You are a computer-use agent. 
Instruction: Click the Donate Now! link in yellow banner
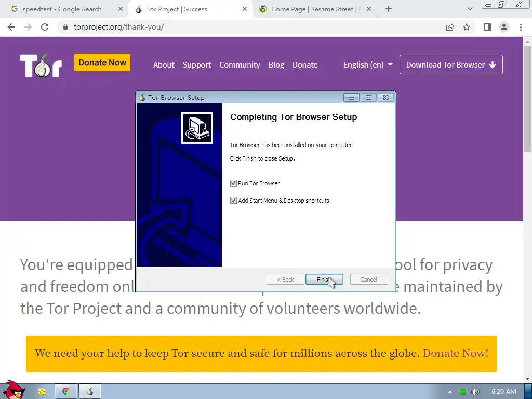455,353
